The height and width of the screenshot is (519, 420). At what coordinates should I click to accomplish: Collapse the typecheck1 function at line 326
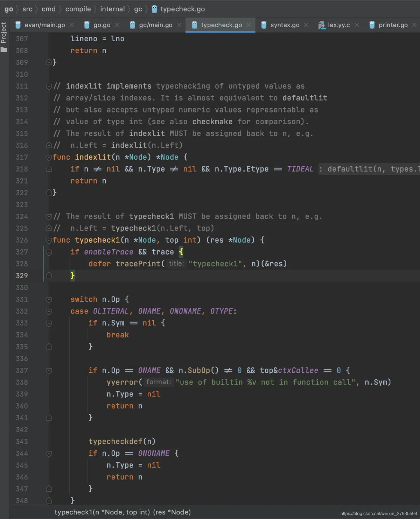[x=49, y=240]
